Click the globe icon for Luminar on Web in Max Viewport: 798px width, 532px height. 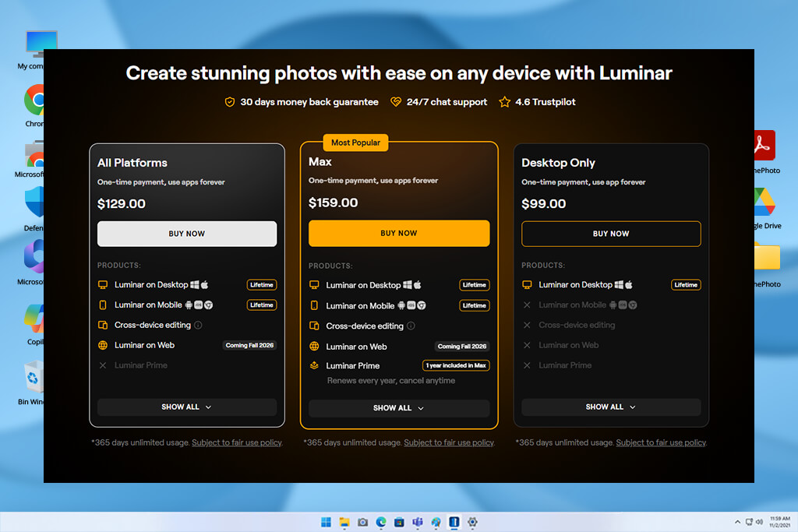(x=314, y=347)
